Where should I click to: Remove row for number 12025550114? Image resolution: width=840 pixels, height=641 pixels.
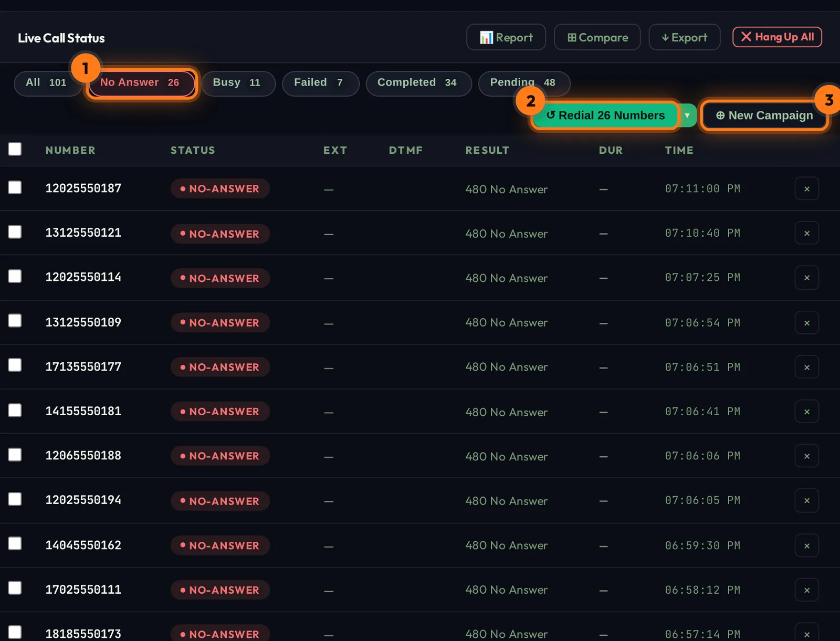(807, 278)
